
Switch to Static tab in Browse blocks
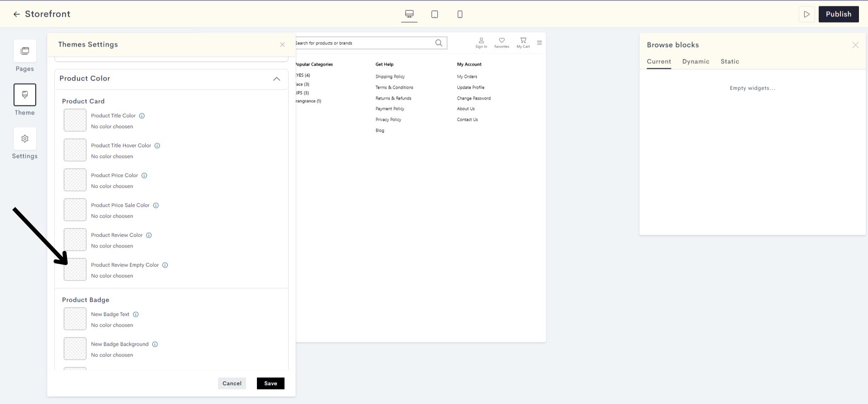[730, 62]
